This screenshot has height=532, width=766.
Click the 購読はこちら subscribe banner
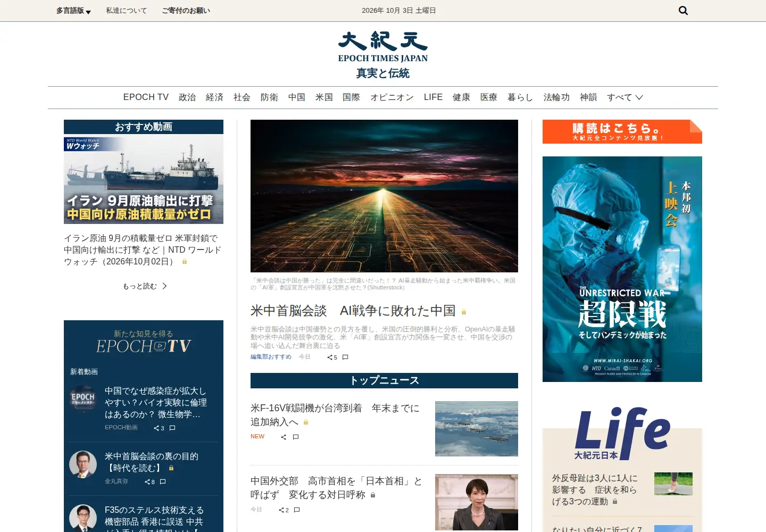tap(622, 131)
